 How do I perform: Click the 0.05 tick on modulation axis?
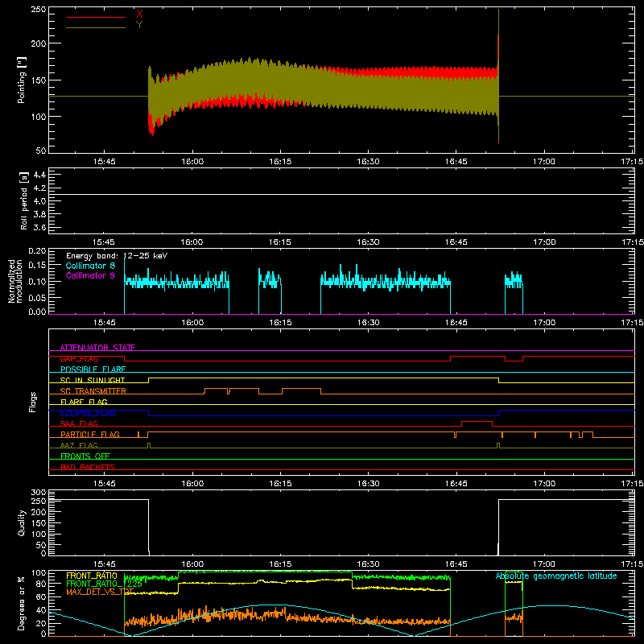point(37,297)
